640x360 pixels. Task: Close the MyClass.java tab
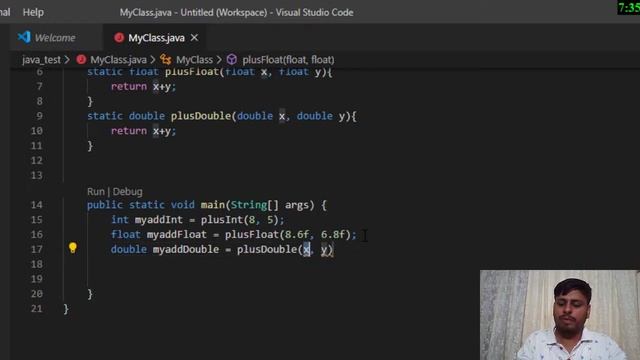coord(194,38)
